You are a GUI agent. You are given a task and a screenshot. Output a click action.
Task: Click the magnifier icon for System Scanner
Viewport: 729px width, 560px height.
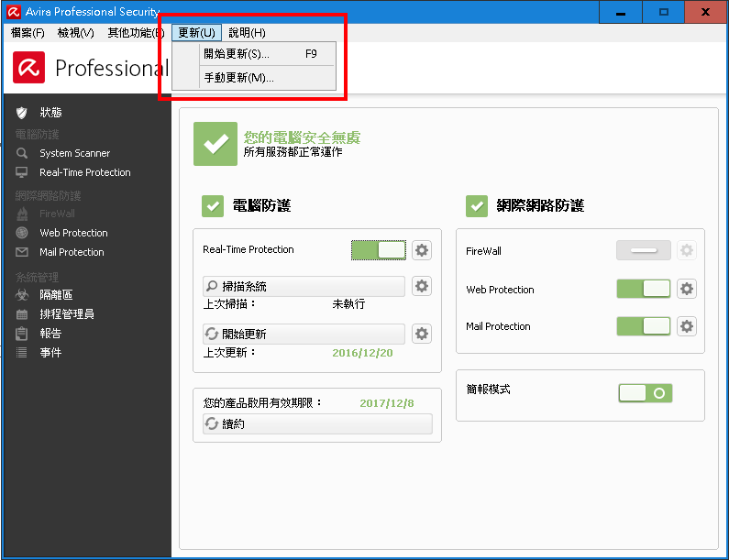point(21,153)
